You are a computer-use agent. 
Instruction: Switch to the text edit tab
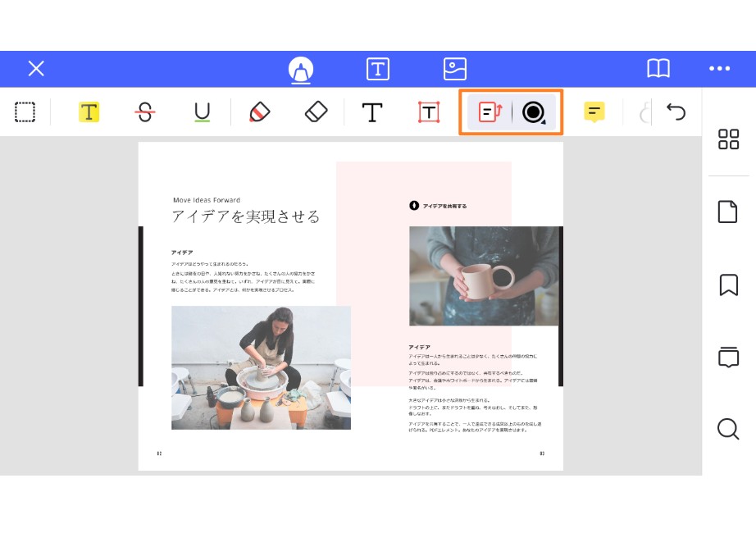(x=377, y=69)
